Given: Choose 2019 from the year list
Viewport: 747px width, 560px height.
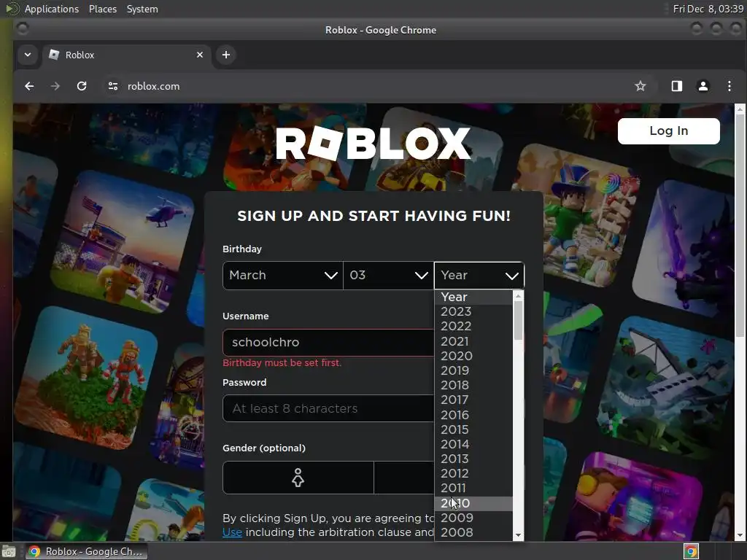Looking at the screenshot, I should point(473,370).
